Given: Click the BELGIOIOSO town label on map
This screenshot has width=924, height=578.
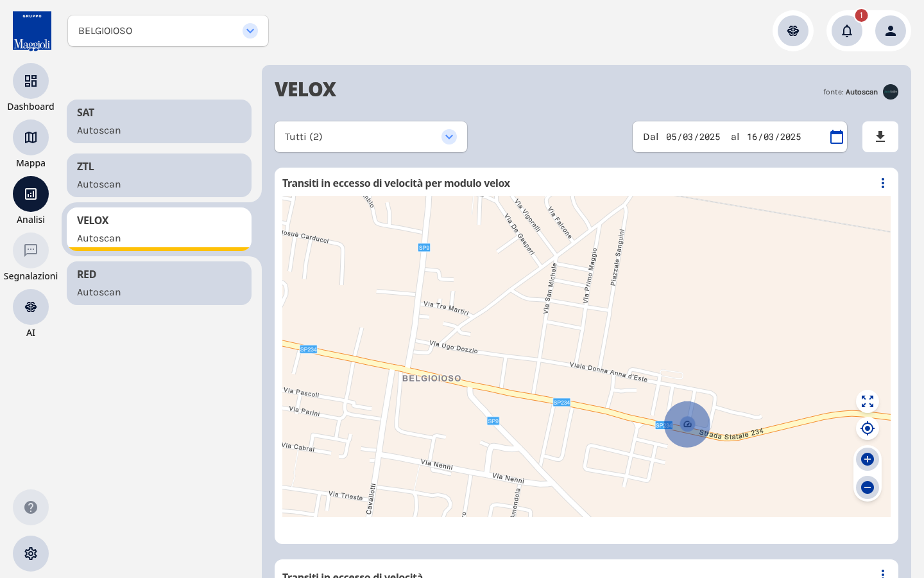Looking at the screenshot, I should pyautogui.click(x=432, y=378).
